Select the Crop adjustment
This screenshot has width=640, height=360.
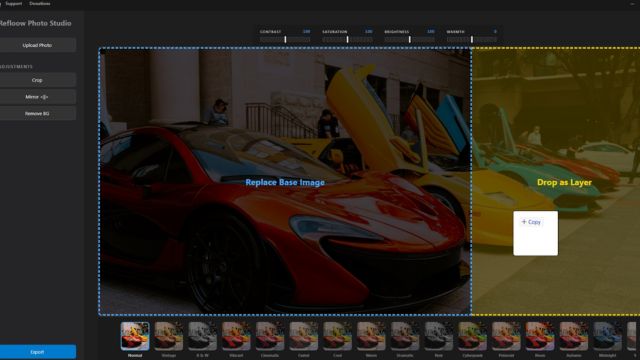pos(37,80)
